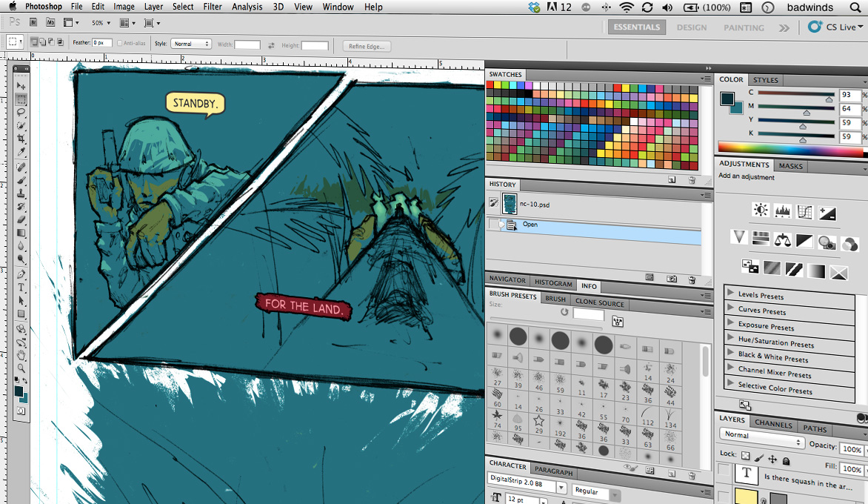
Task: Select the Brush tool
Action: [x=21, y=181]
